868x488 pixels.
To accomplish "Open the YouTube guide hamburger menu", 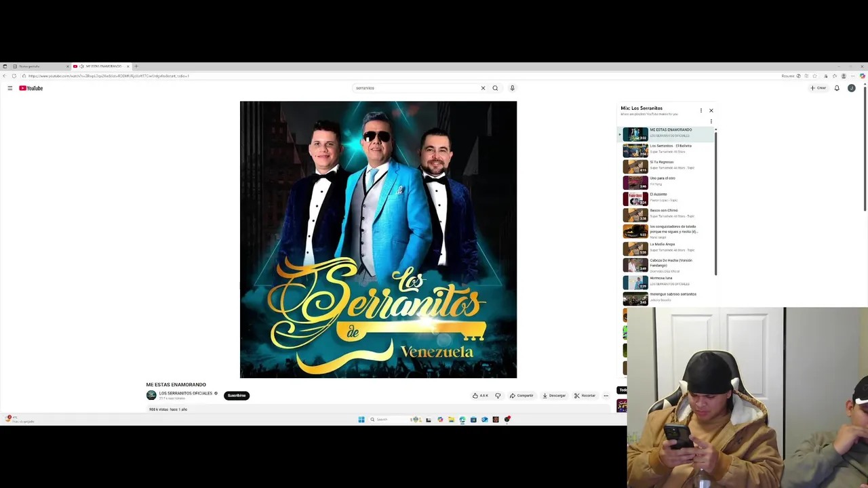I will click(10, 88).
